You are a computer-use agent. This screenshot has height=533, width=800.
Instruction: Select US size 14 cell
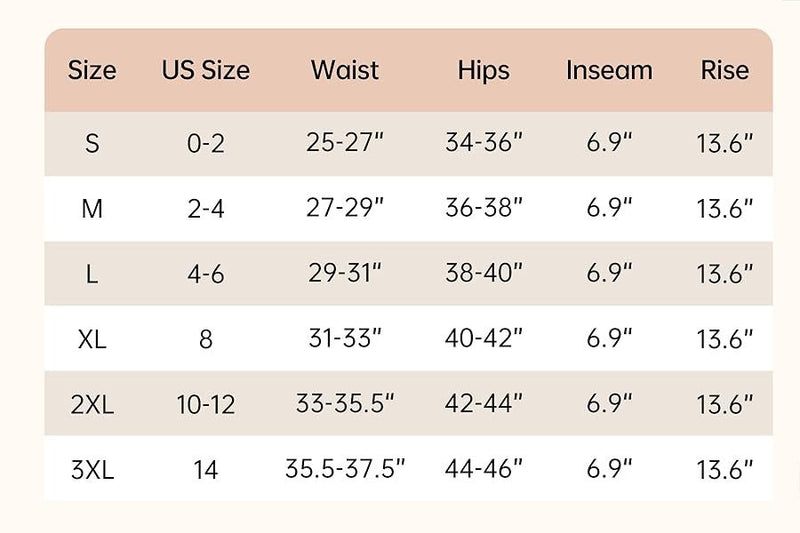click(206, 468)
